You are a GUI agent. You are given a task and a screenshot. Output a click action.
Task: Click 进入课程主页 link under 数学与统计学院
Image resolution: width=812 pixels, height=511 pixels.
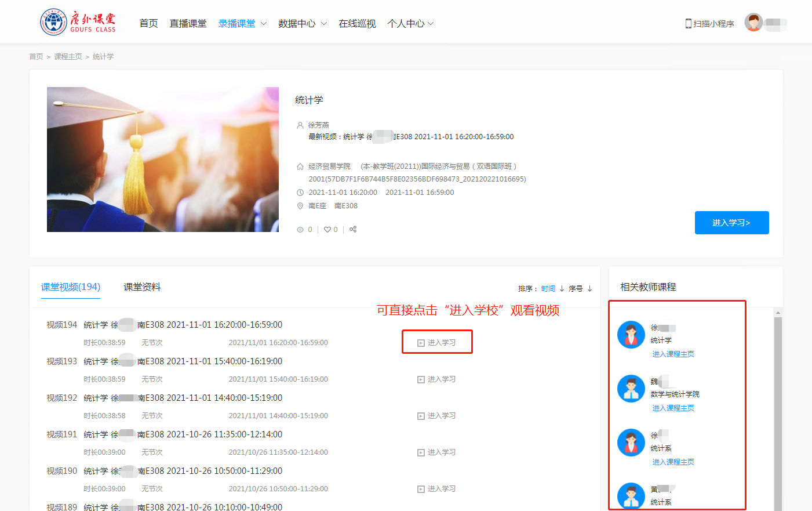tap(673, 408)
